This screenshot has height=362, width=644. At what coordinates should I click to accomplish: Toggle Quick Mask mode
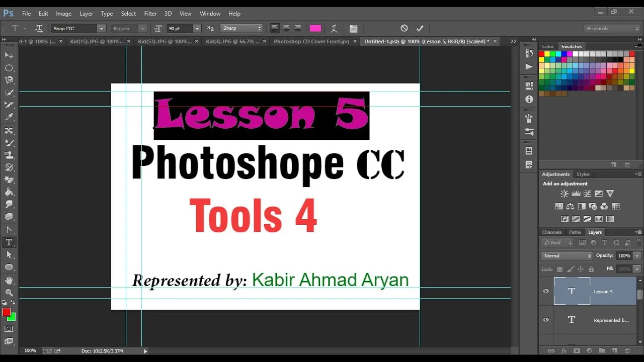pyautogui.click(x=9, y=329)
